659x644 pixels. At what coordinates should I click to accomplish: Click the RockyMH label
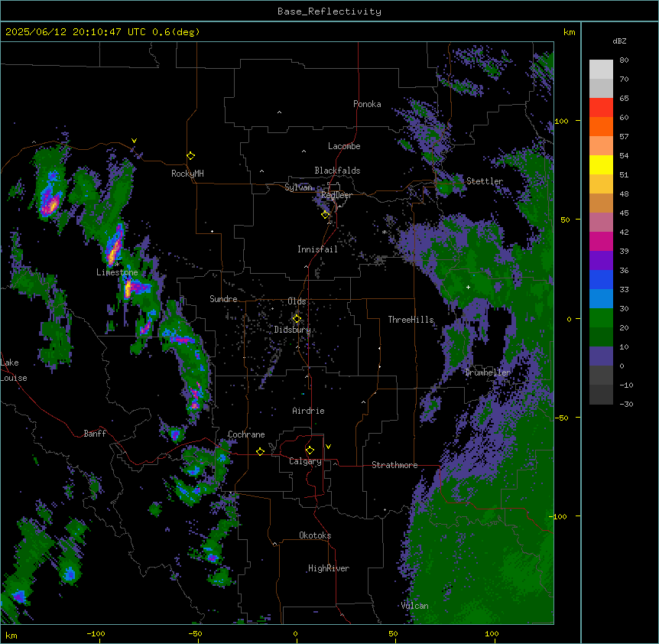(x=187, y=174)
